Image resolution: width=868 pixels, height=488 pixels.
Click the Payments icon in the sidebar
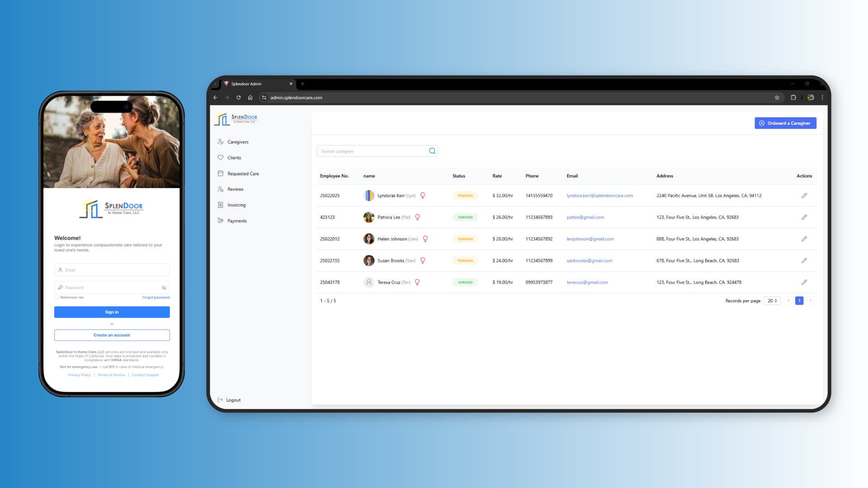[x=220, y=221]
